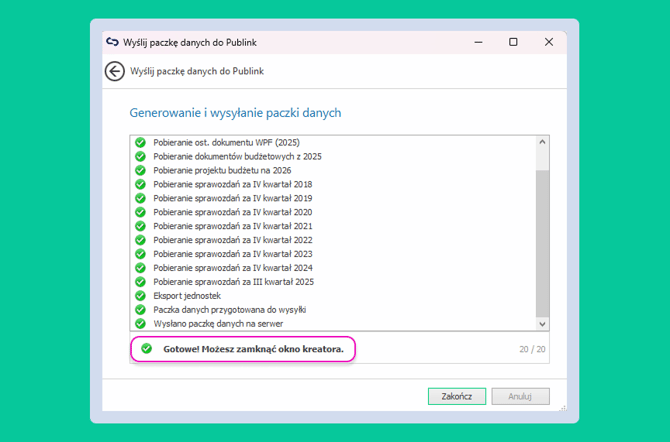The image size is (670, 442).
Task: Click check icon for 'Pobieranie projektu budżetu na 2026'
Action: click(141, 171)
